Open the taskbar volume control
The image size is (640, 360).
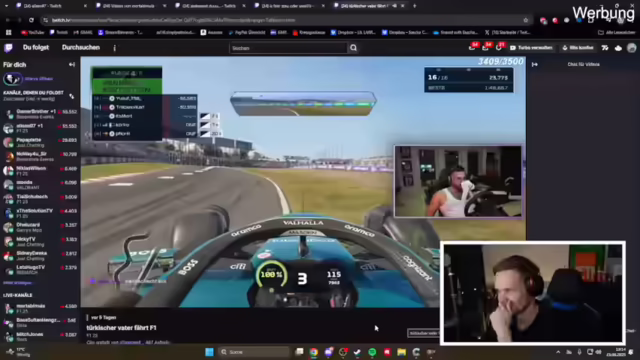coord(598,352)
